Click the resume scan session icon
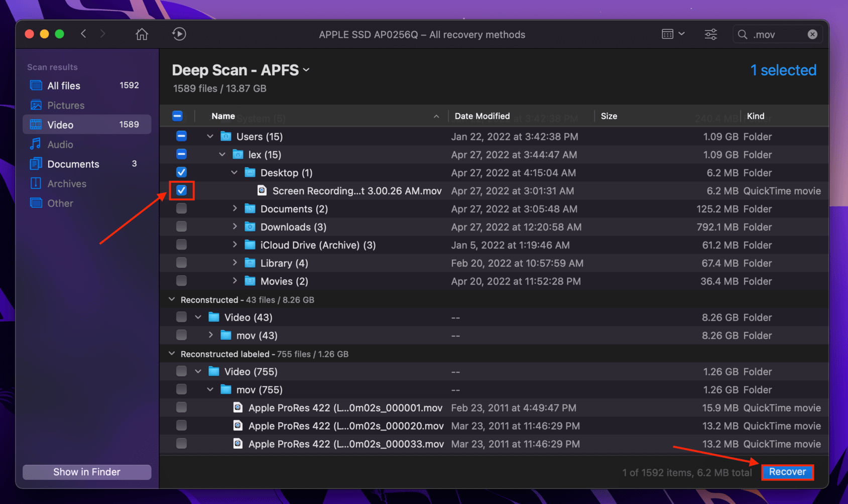The height and width of the screenshot is (504, 848). point(179,34)
